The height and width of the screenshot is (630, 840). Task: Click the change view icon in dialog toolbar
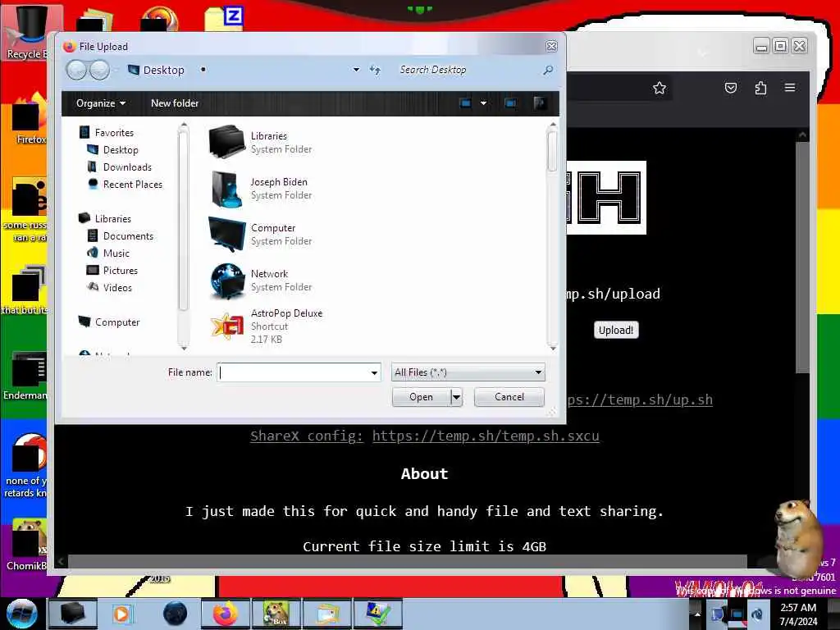466,103
